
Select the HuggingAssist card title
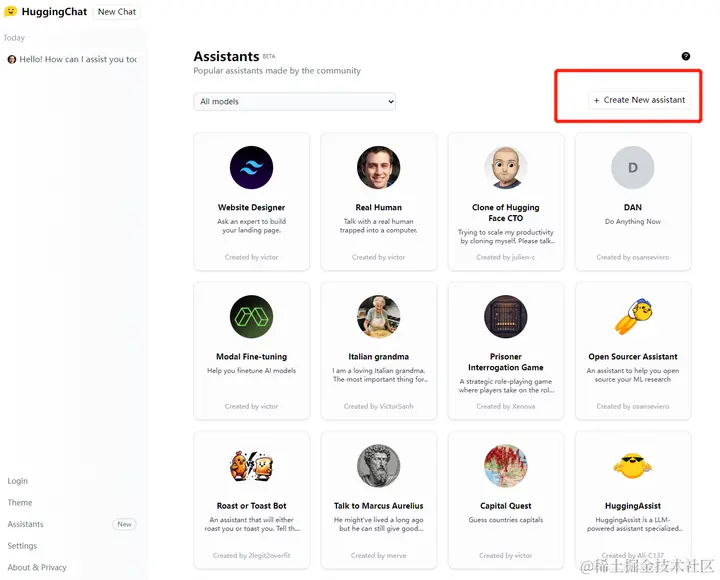pyautogui.click(x=633, y=506)
